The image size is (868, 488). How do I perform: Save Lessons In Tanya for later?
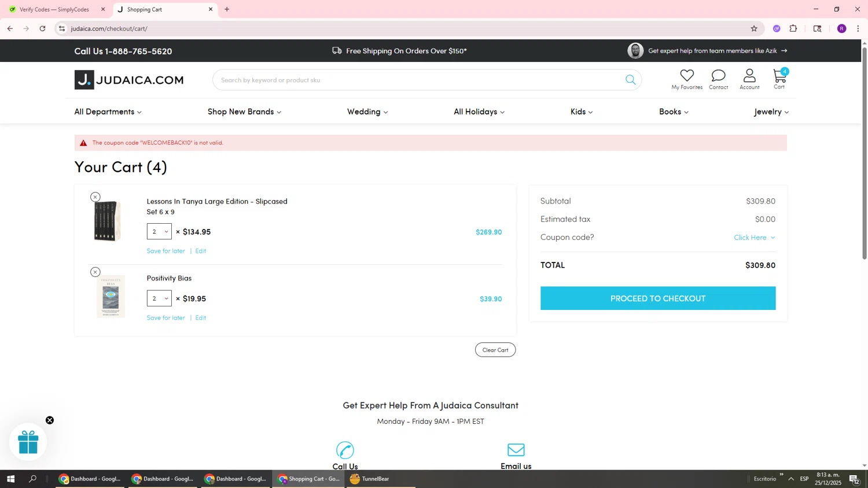tap(165, 251)
